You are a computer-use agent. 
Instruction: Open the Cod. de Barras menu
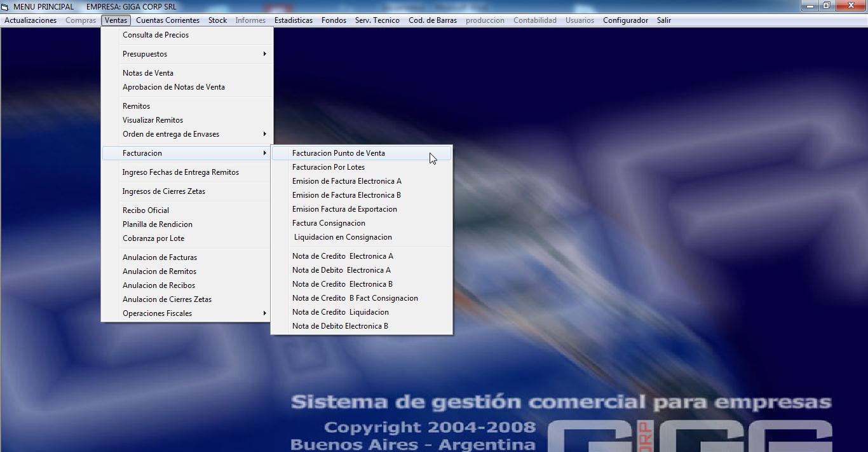(433, 20)
